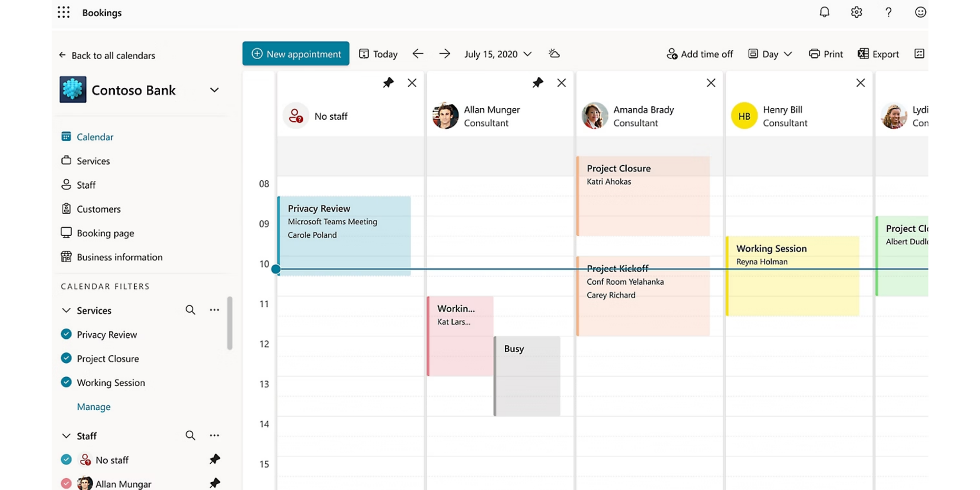Uncheck the Project Closure service filter
Screen dimensions: 980x490
(x=66, y=358)
